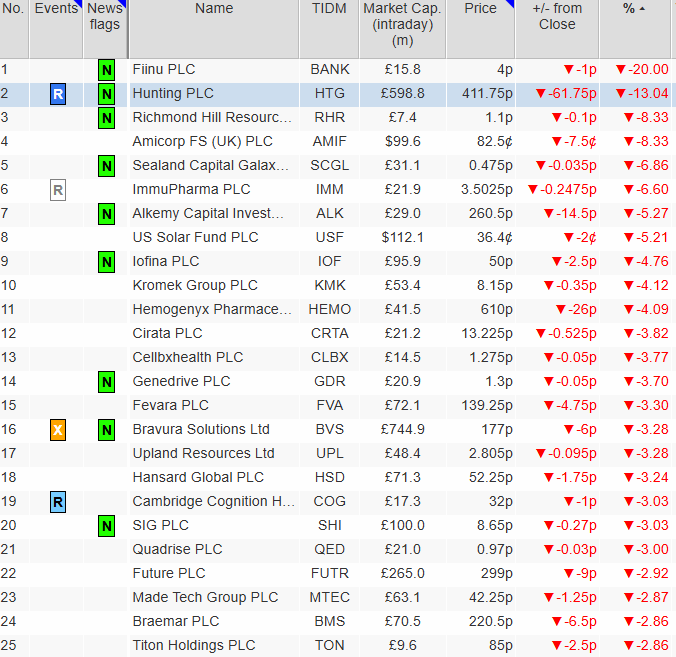Select Hemogenyx Pharmaceuticals name
This screenshot has width=676, height=657.
point(212,309)
